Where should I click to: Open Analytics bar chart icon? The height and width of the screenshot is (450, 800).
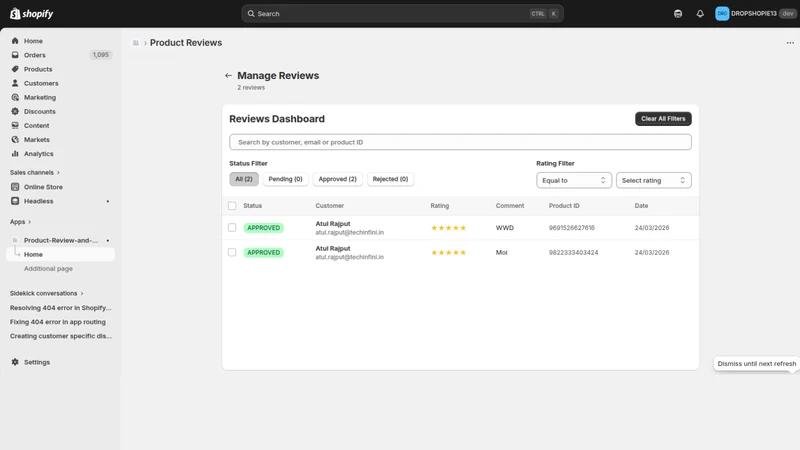(x=15, y=154)
